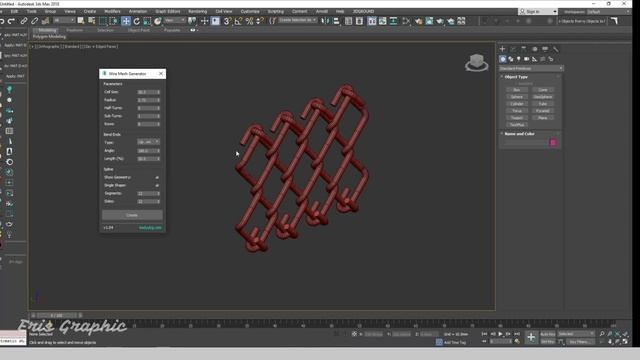Open the Rendering menu

pos(198,11)
